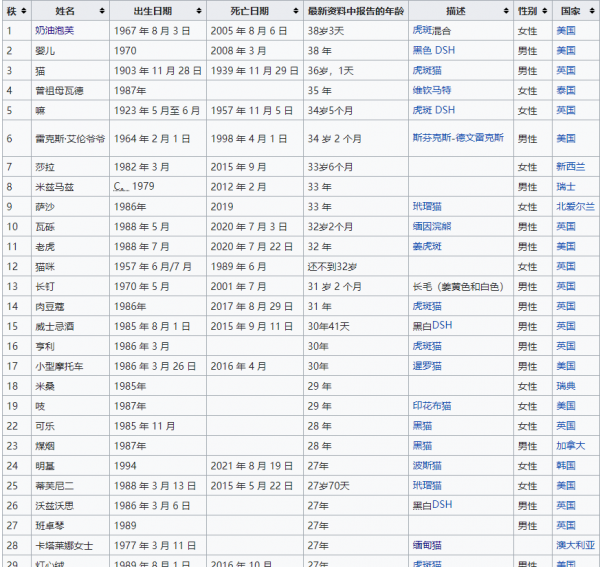Viewport: 600px width, 567px height.
Task: Open the 澳大利亚 country link
Action: click(576, 545)
